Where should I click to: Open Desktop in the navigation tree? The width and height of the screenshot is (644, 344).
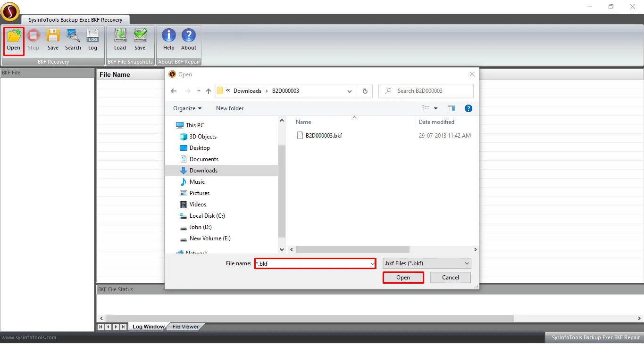click(195, 148)
